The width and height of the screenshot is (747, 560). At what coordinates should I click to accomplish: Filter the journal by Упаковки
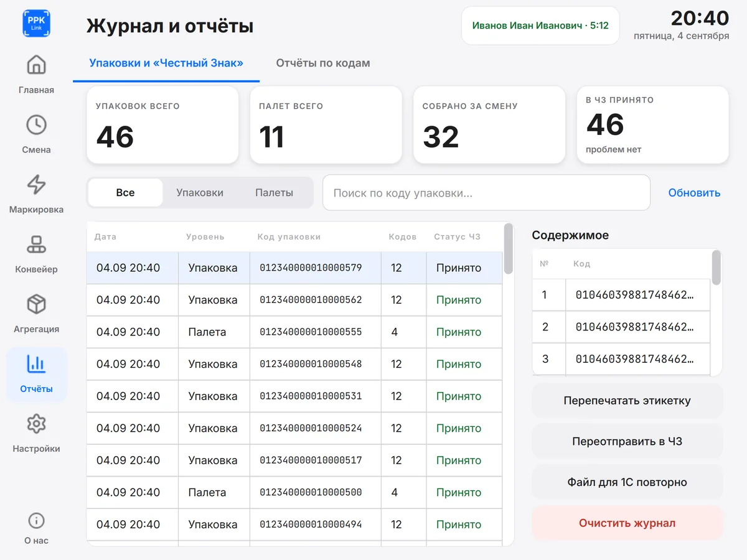200,193
